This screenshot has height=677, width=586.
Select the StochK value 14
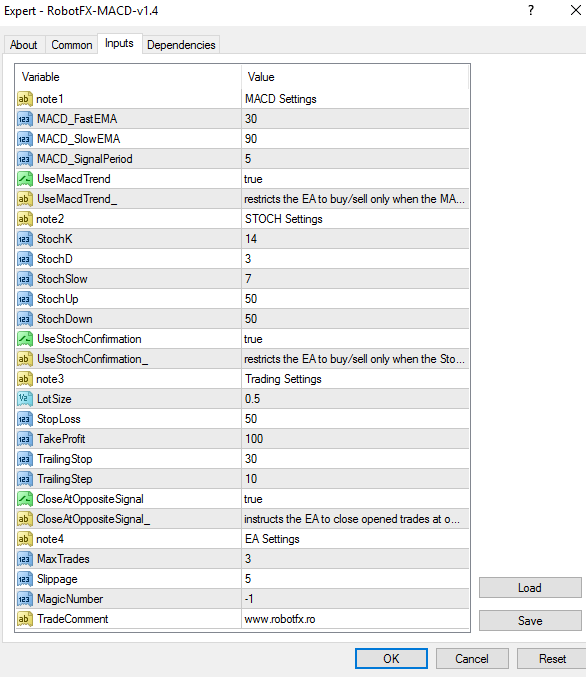355,239
